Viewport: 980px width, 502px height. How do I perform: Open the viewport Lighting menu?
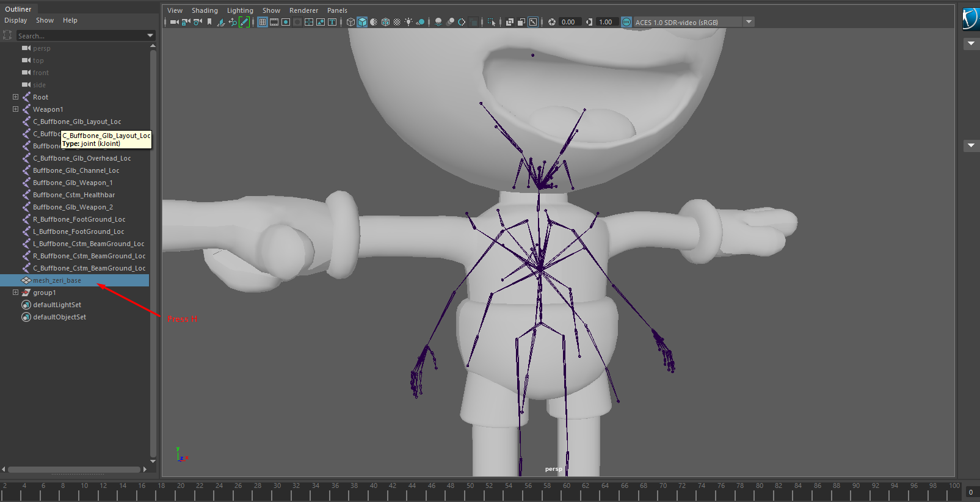(240, 10)
